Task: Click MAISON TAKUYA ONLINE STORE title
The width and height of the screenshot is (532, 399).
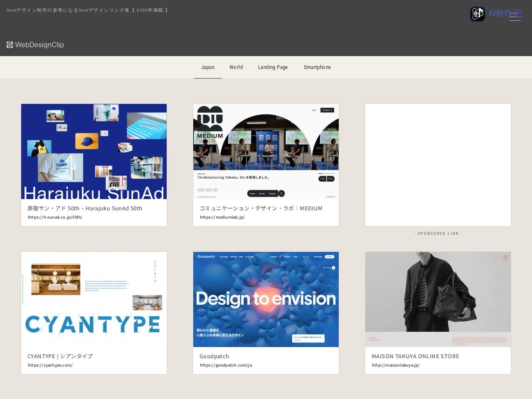Action: coord(415,356)
